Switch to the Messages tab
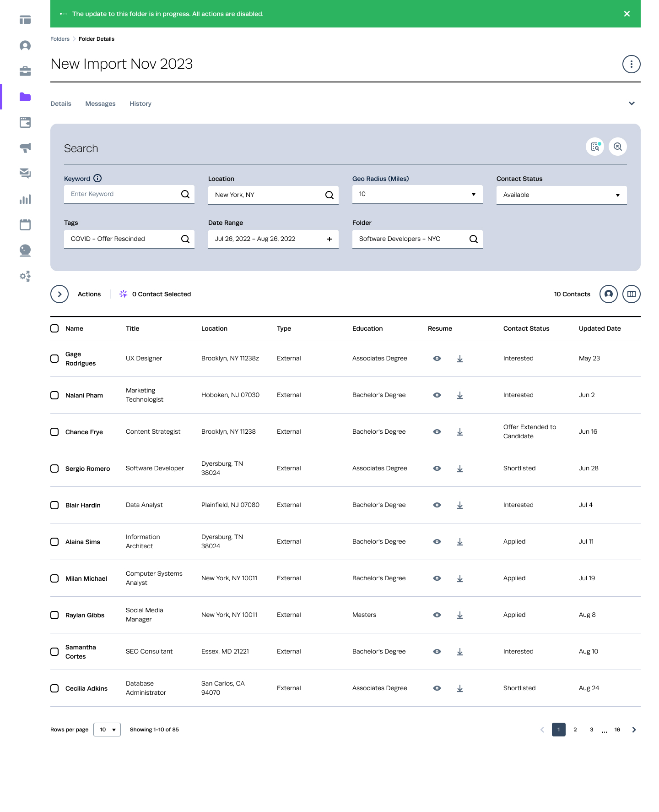The width and height of the screenshot is (659, 812). tap(100, 104)
